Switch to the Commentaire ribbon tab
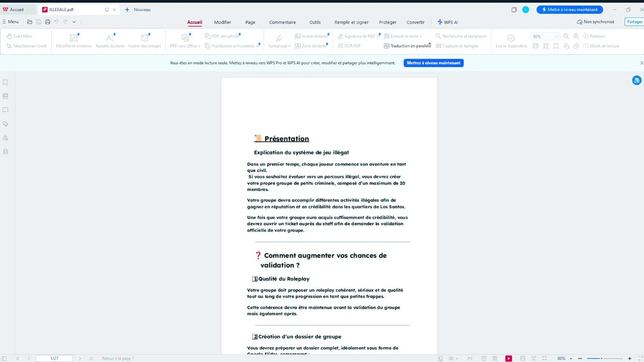The width and height of the screenshot is (644, 362). (x=282, y=22)
